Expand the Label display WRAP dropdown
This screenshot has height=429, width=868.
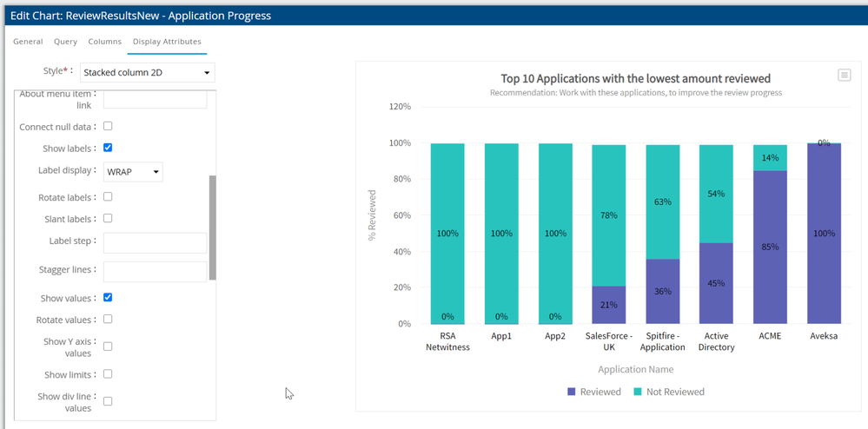[133, 172]
